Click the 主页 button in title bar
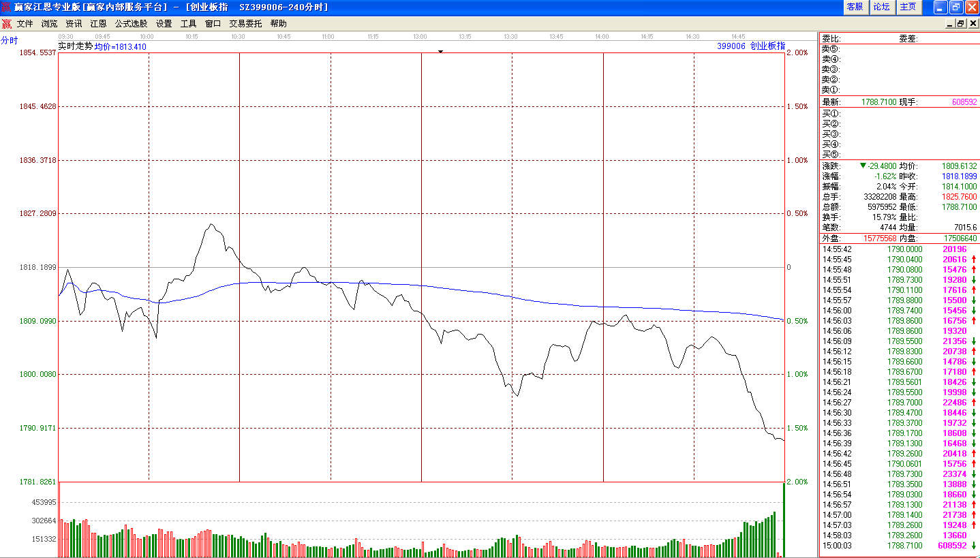 click(908, 7)
